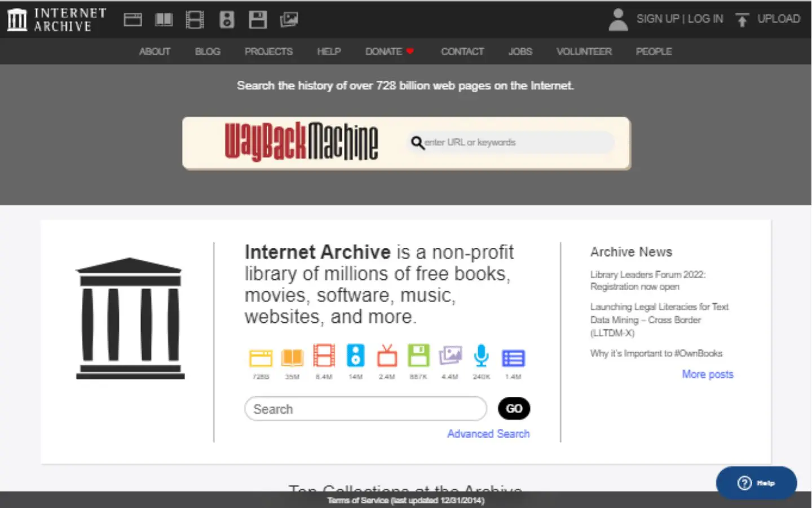Image resolution: width=812 pixels, height=508 pixels.
Task: Click the black GO button
Action: (514, 409)
